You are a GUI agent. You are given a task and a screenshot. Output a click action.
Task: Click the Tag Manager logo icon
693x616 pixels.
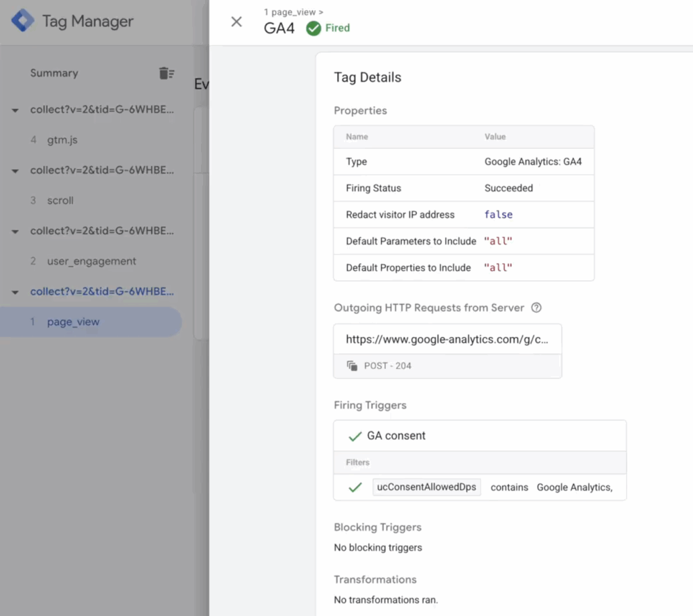[x=22, y=20]
